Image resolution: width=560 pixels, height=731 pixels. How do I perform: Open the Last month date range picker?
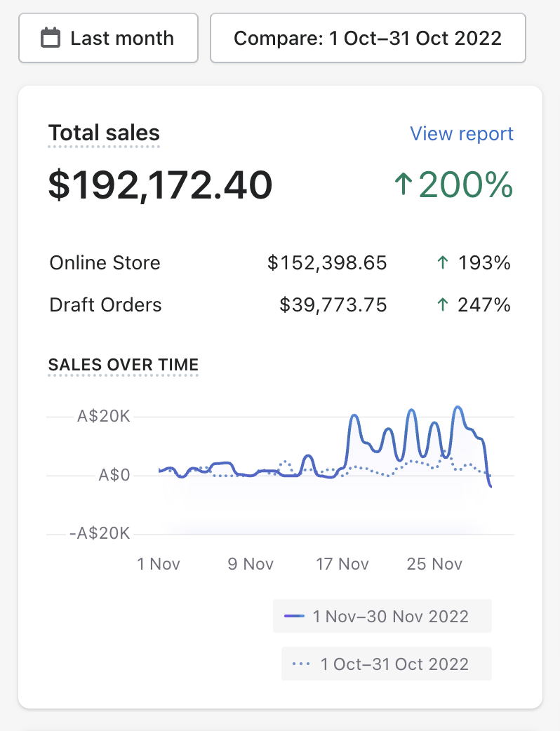click(107, 38)
